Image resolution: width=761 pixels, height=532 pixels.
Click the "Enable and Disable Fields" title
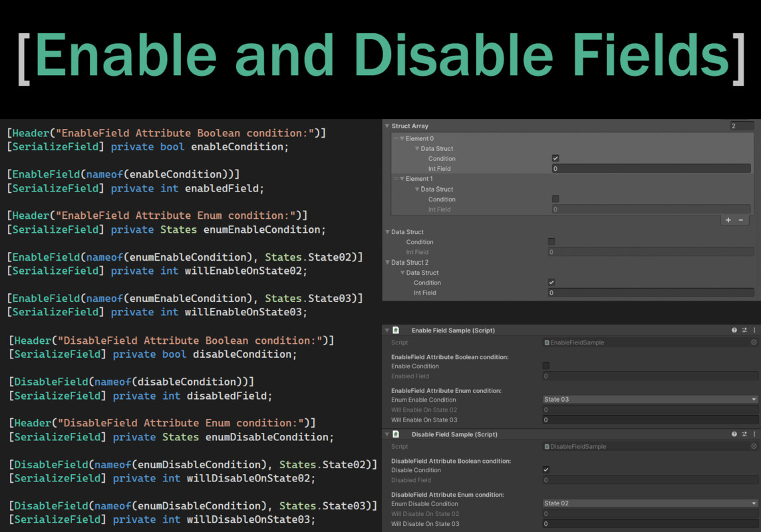[381, 56]
